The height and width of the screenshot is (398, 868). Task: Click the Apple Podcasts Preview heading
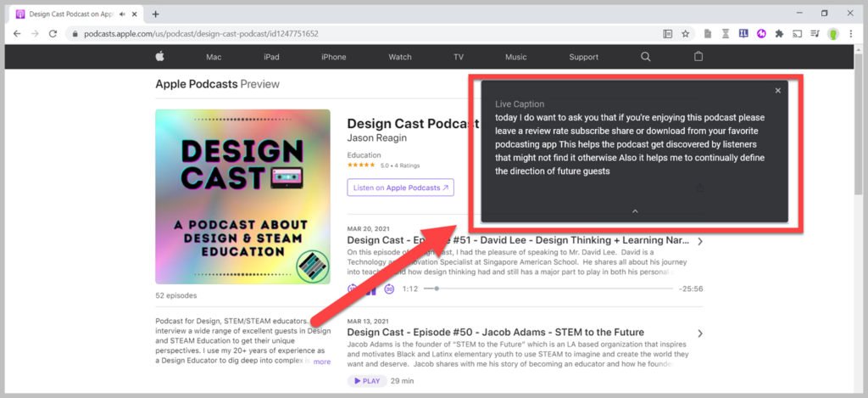tap(218, 84)
